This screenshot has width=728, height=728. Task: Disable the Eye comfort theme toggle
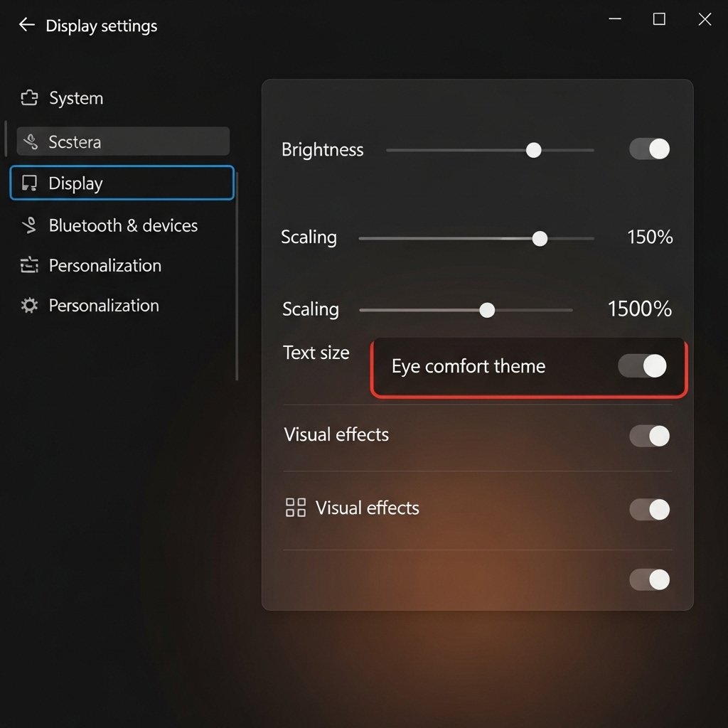642,366
